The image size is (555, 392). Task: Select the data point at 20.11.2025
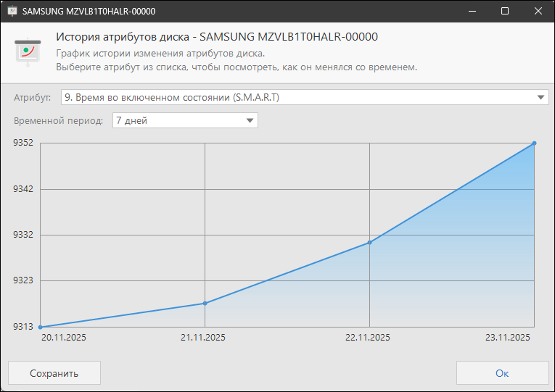[41, 327]
